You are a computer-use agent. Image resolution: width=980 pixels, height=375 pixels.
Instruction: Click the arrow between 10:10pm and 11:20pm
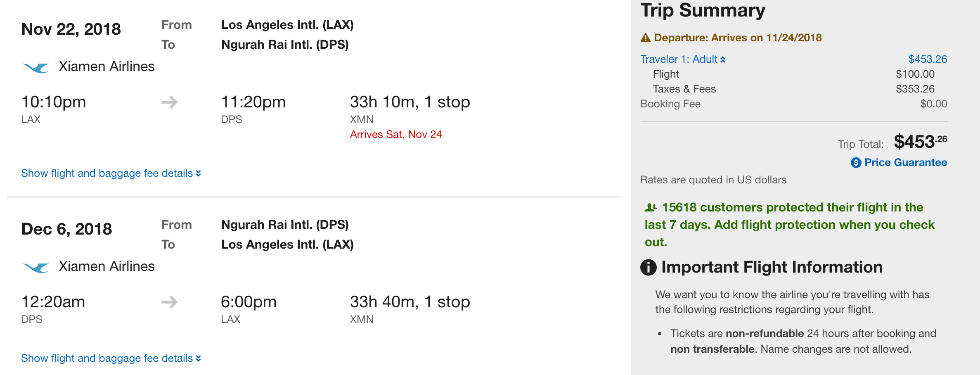point(170,102)
